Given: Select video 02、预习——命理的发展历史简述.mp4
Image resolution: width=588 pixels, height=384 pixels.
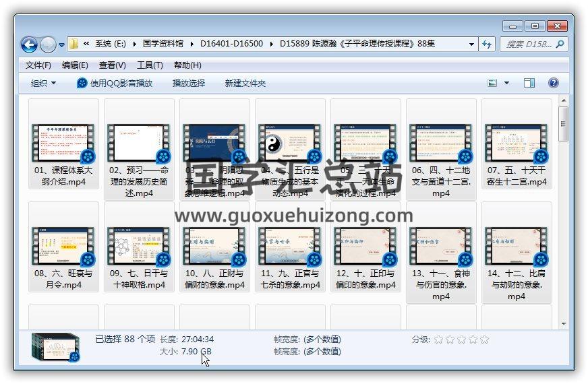Looking at the screenshot, I should (139, 150).
